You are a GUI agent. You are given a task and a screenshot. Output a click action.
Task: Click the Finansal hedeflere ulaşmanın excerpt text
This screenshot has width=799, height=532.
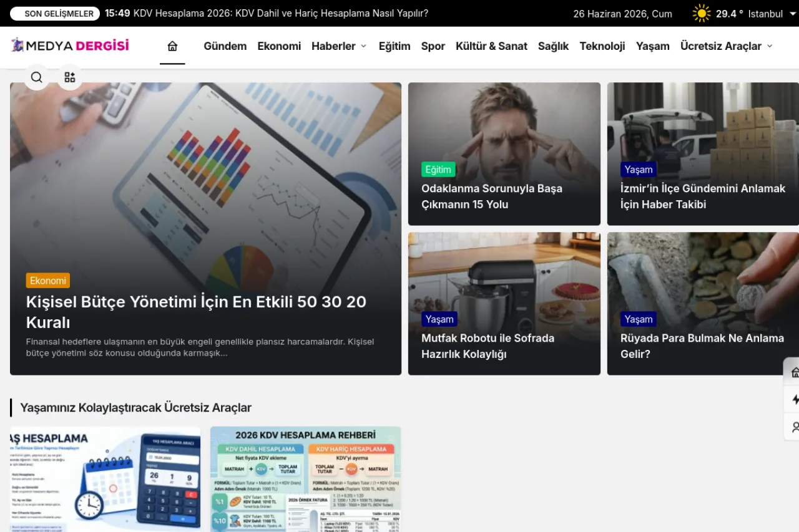200,347
